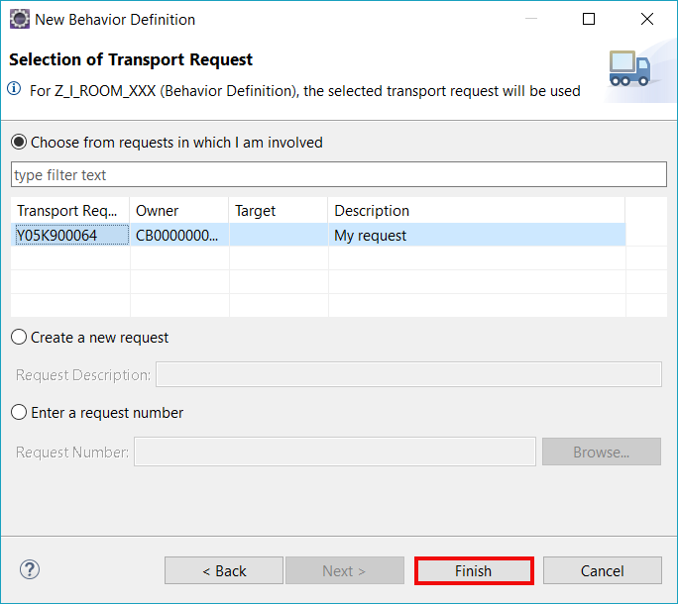This screenshot has height=604, width=678.
Task: Click the info icon beside the message
Action: [14, 89]
